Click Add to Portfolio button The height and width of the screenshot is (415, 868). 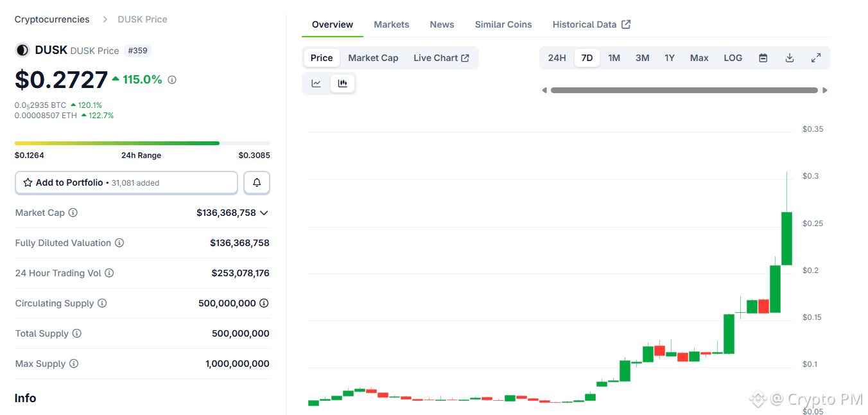click(126, 182)
